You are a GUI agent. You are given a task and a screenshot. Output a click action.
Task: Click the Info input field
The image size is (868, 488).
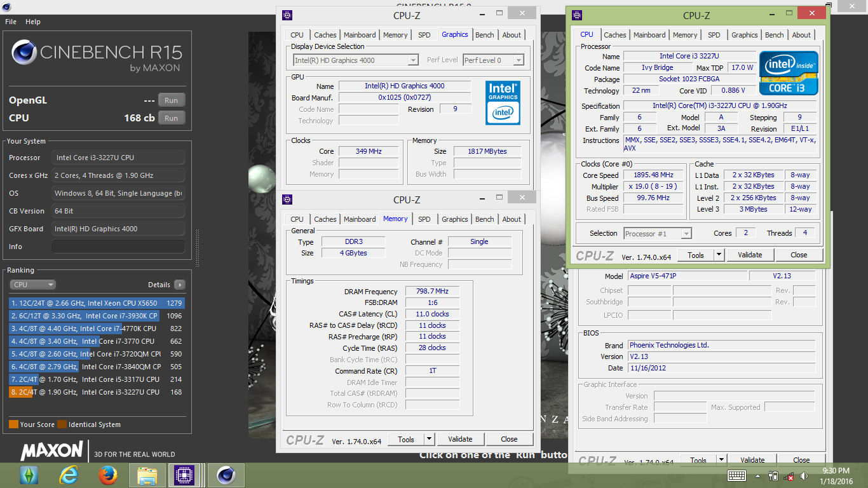tap(118, 247)
